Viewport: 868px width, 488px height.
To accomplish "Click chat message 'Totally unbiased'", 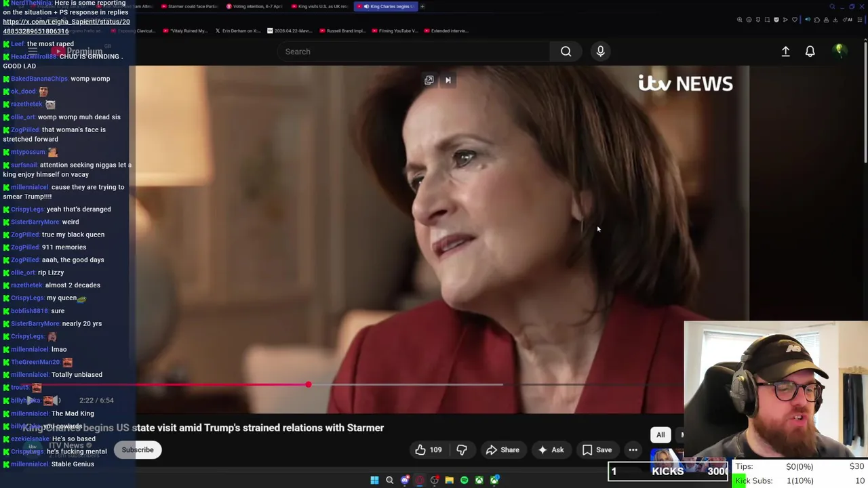I will click(77, 375).
